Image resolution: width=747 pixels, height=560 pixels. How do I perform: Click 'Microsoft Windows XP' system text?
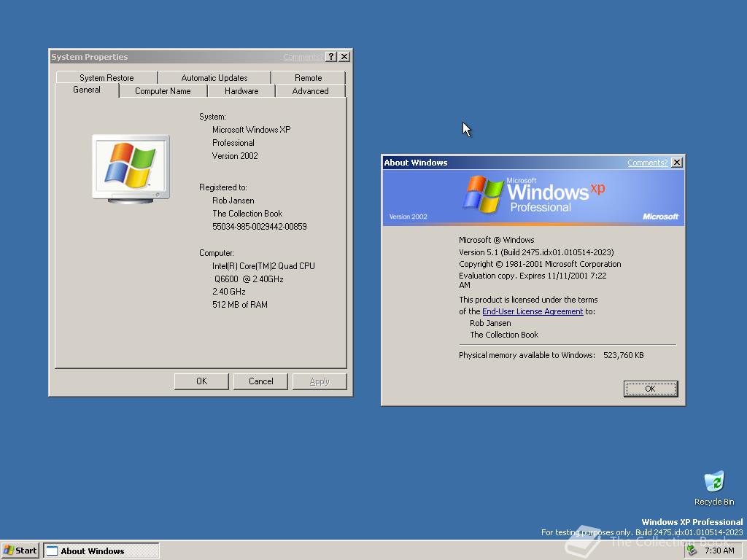(251, 130)
